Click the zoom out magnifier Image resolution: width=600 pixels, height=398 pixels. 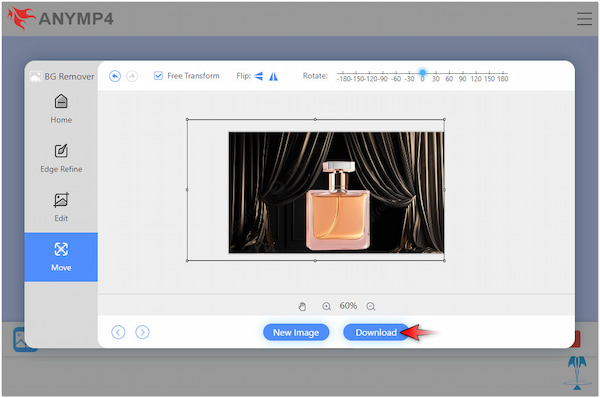(370, 306)
